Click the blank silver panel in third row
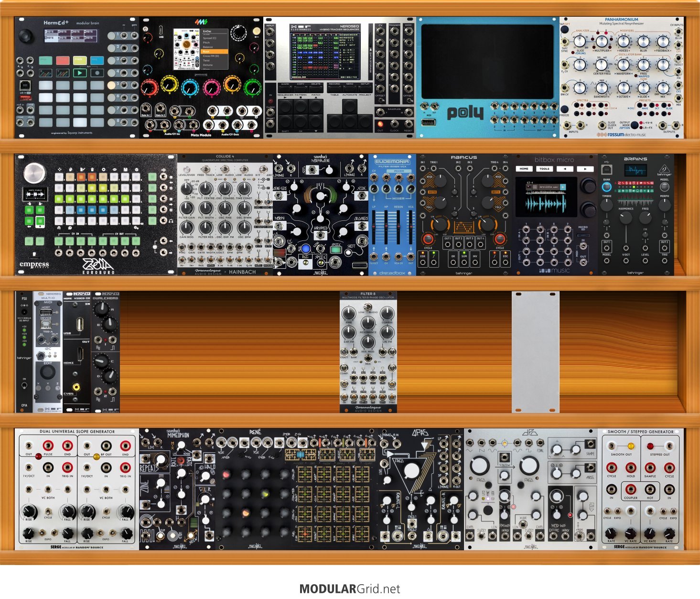This screenshot has height=599, width=700. point(535,352)
